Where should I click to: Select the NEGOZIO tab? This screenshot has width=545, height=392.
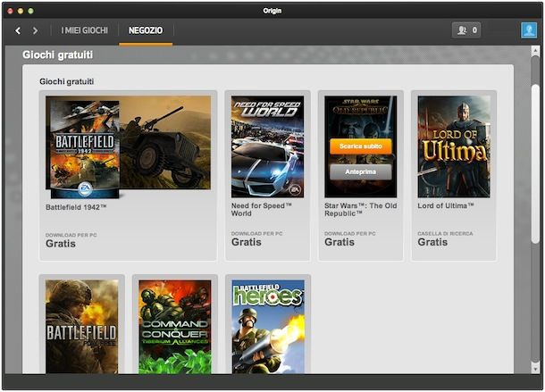point(146,30)
